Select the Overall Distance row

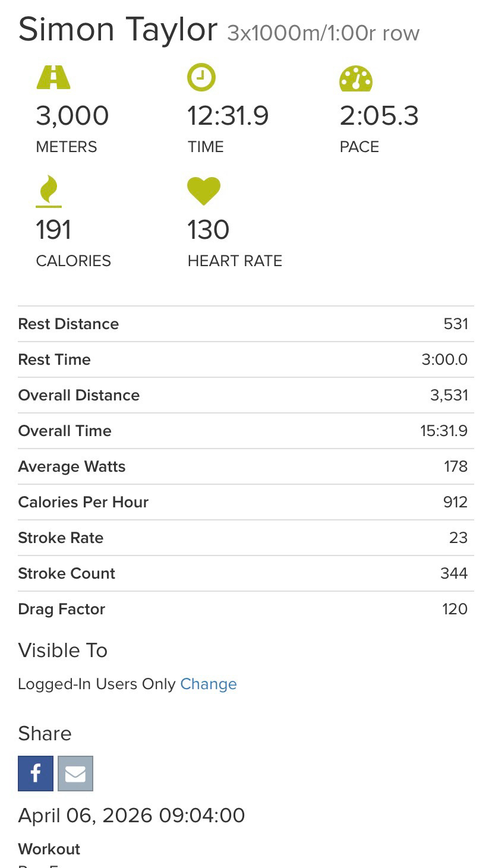[246, 395]
